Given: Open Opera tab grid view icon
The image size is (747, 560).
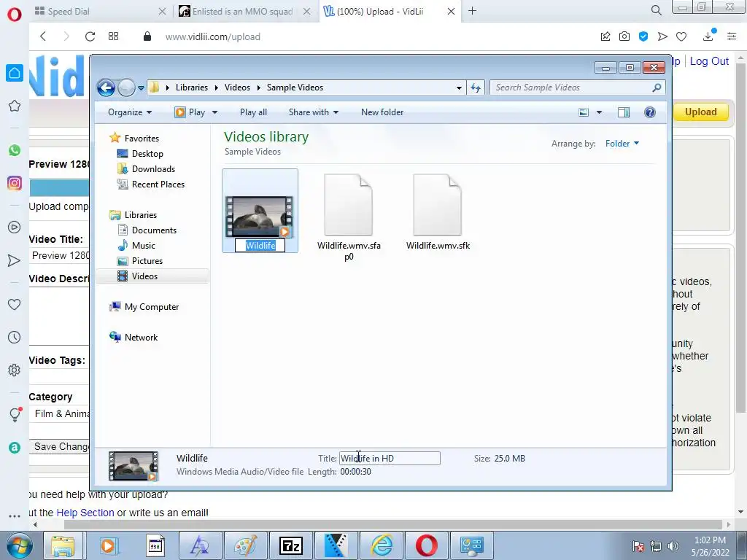Looking at the screenshot, I should click(x=113, y=36).
